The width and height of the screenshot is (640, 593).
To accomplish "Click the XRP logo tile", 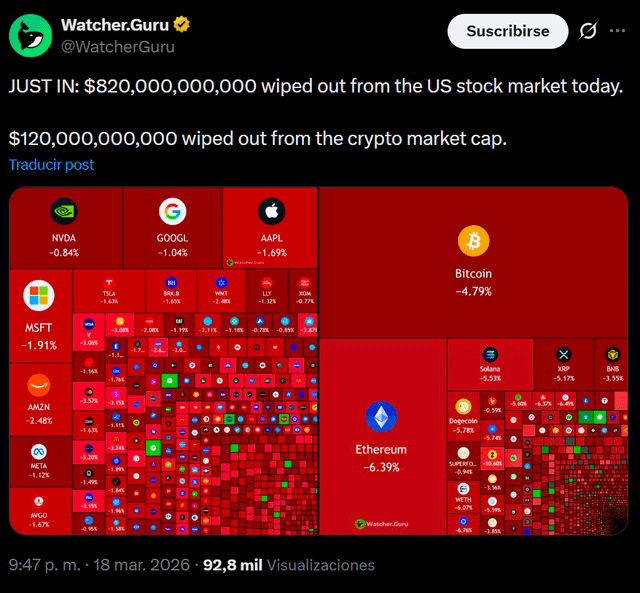I will point(564,355).
